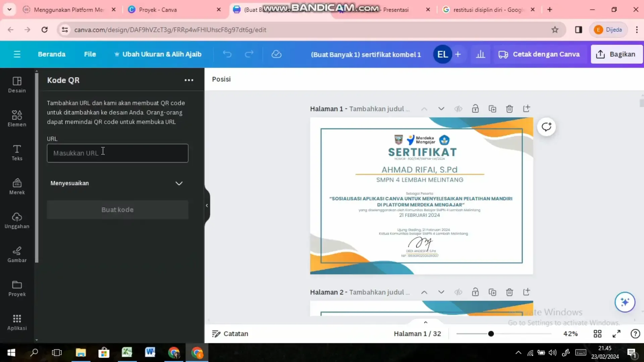Lock page Halaman 1
The height and width of the screenshot is (362, 644).
click(475, 109)
